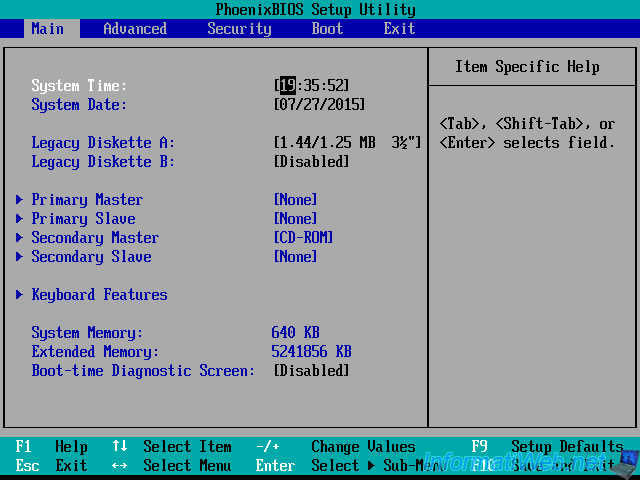Click the seconds field 52
640x480 pixels.
click(x=335, y=85)
